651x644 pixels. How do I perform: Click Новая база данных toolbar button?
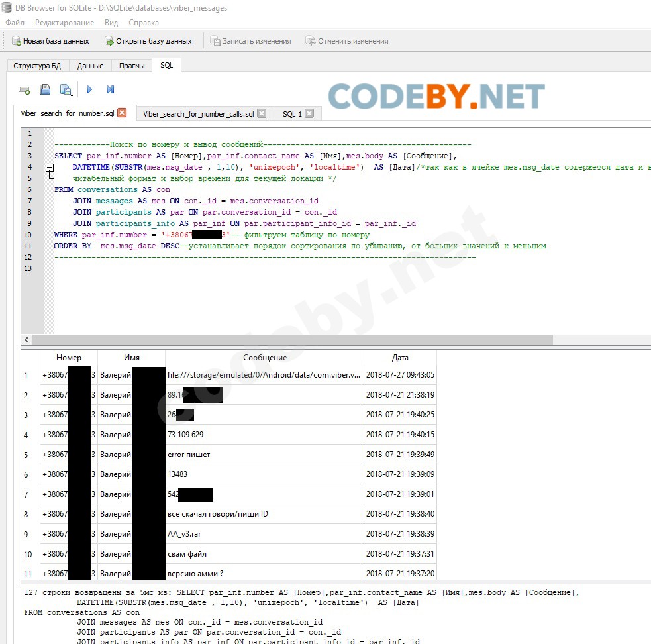50,41
